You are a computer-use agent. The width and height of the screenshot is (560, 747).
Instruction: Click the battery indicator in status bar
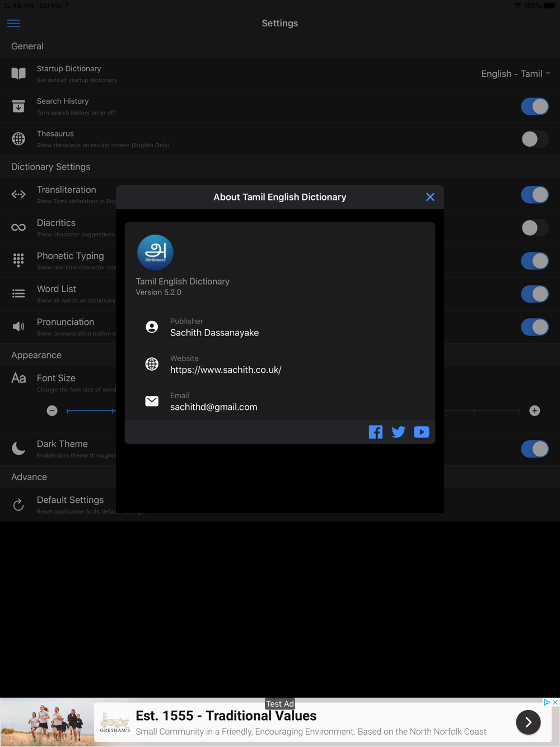pos(549,6)
